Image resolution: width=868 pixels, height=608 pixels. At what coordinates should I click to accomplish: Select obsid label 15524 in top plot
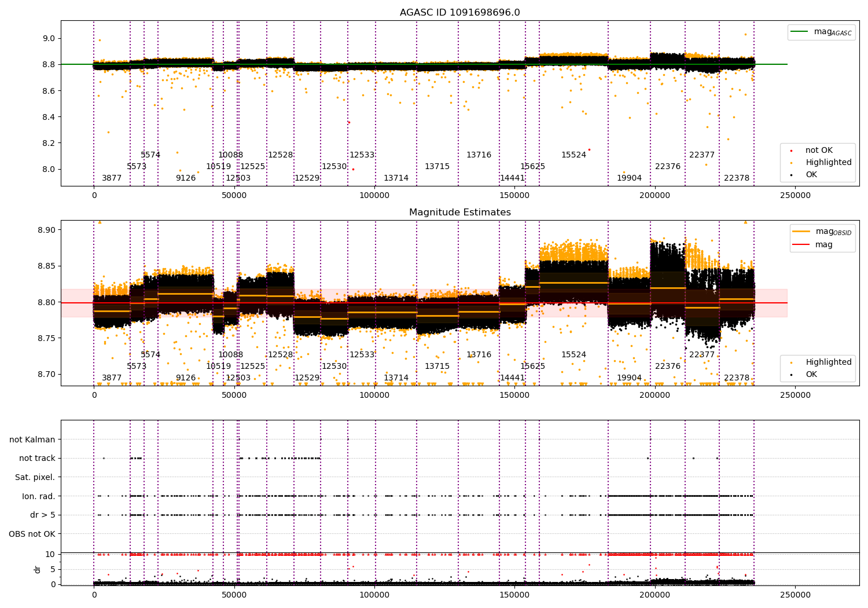tap(573, 155)
